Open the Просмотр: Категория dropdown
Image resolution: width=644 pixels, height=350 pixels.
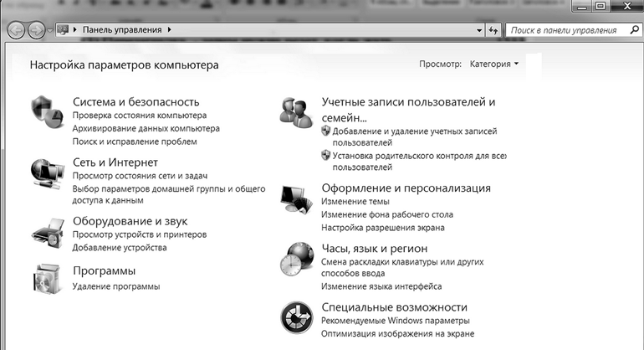pos(494,64)
